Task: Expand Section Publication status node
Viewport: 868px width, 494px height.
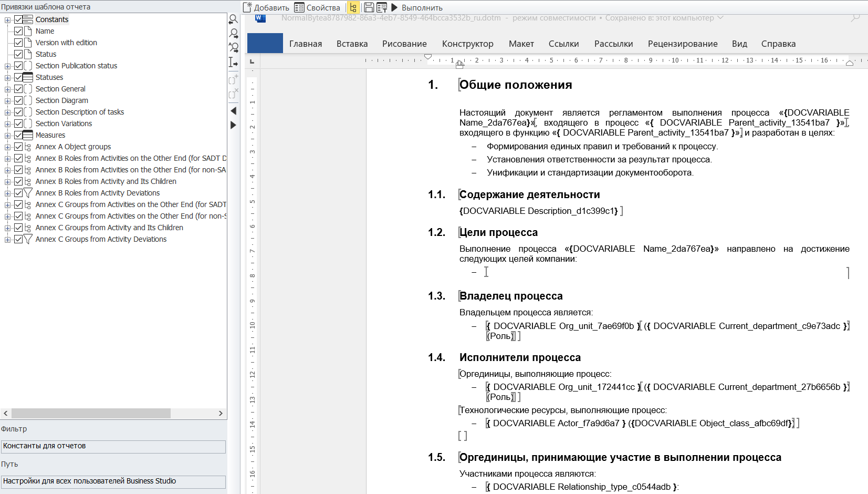Action: [x=7, y=66]
